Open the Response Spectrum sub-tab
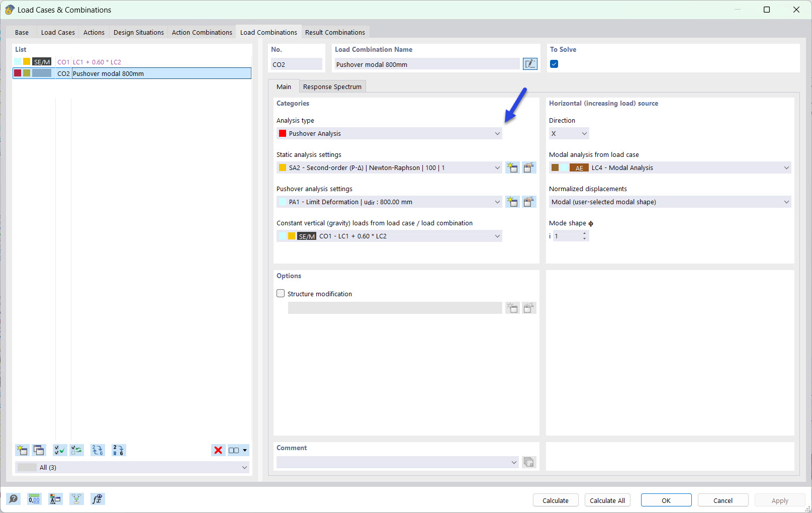Screen dimensions: 812x513 pyautogui.click(x=332, y=87)
